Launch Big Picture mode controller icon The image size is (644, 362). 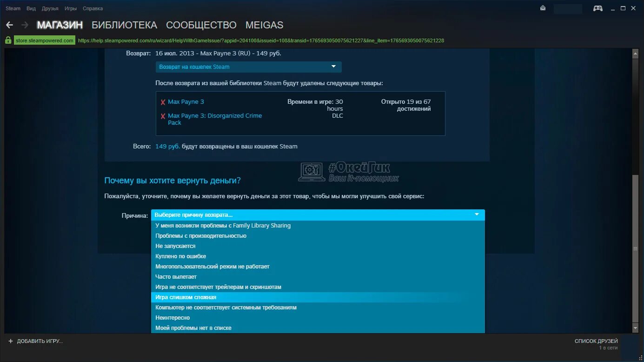[x=598, y=8]
